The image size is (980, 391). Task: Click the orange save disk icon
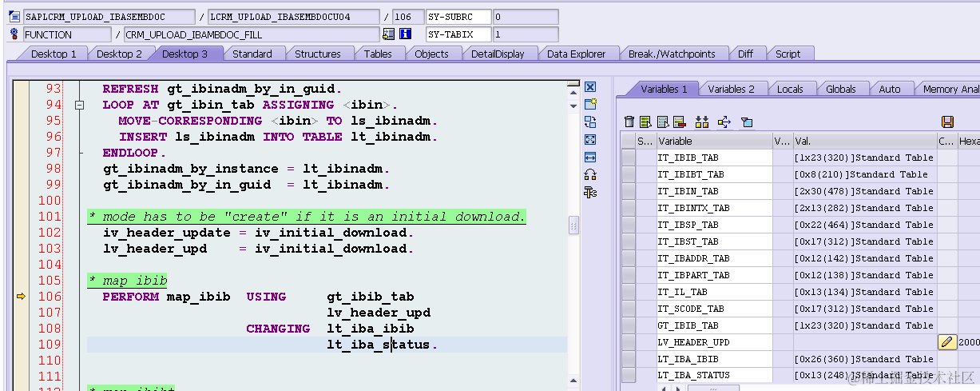point(947,122)
